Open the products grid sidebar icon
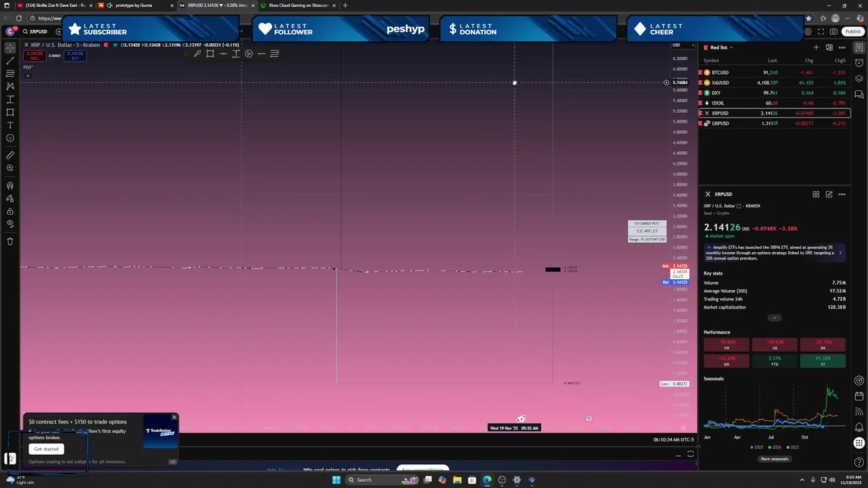 coord(859,443)
